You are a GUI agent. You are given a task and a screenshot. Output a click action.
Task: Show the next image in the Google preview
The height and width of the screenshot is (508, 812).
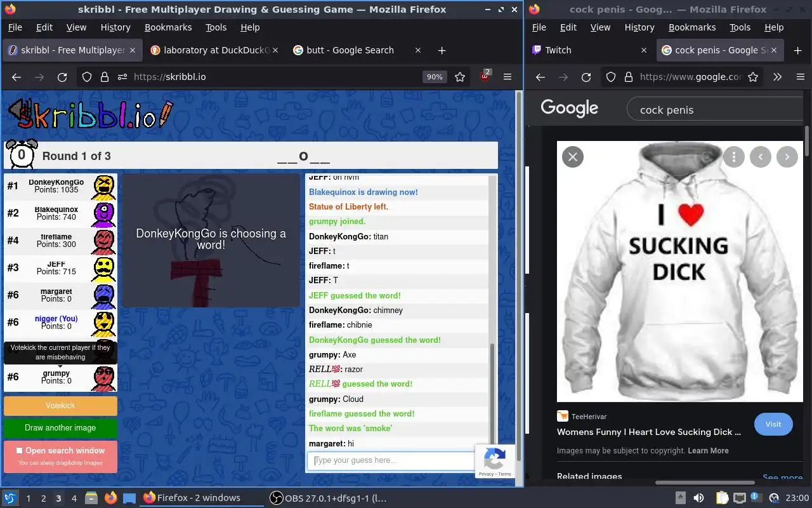[x=787, y=157]
